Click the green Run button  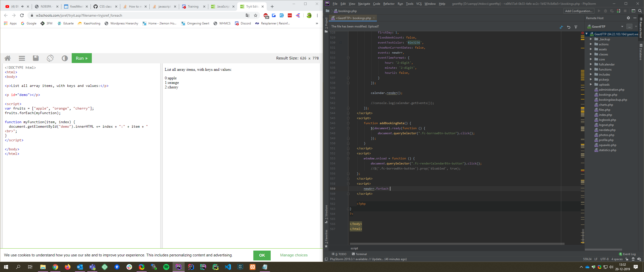pos(82,58)
